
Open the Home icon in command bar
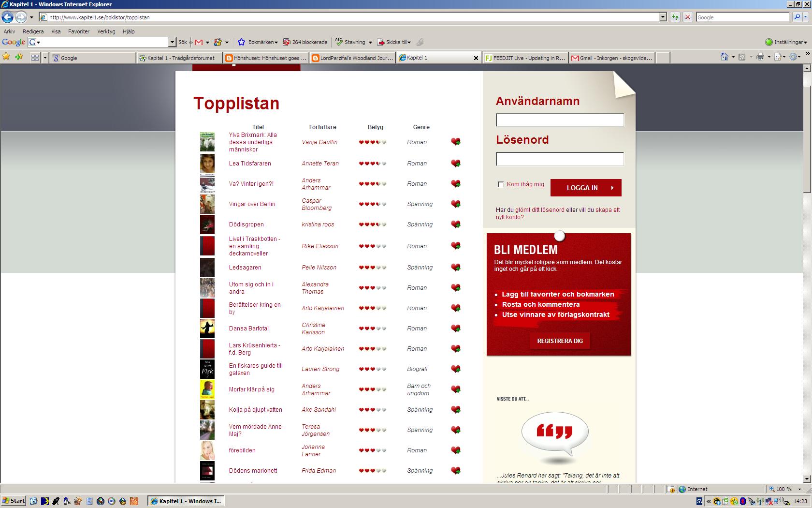[x=724, y=57]
